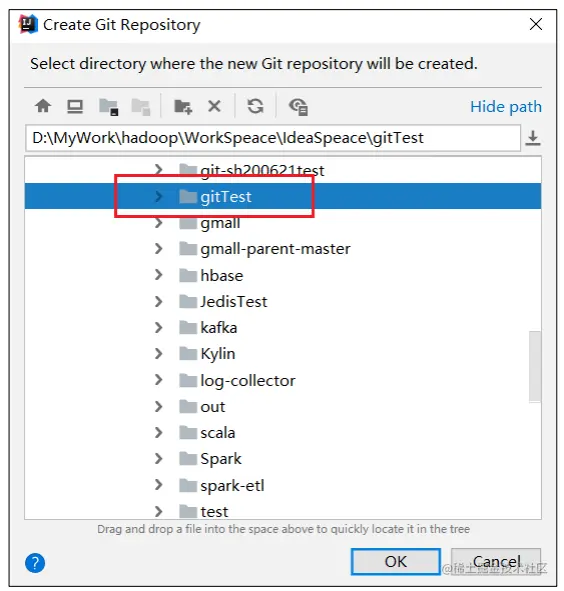Click the Hide path link
564x591 pixels.
point(506,107)
